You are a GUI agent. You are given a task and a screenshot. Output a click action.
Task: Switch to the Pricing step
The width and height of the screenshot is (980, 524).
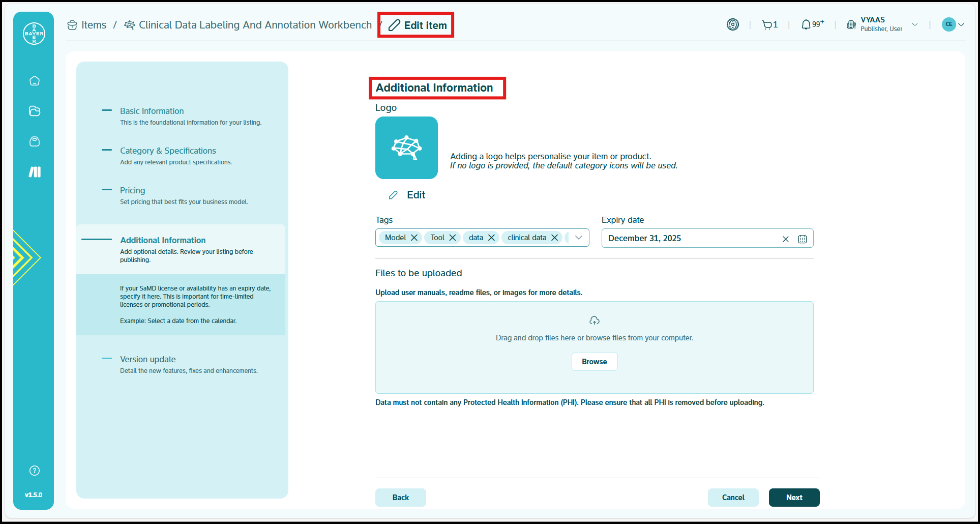coord(132,190)
